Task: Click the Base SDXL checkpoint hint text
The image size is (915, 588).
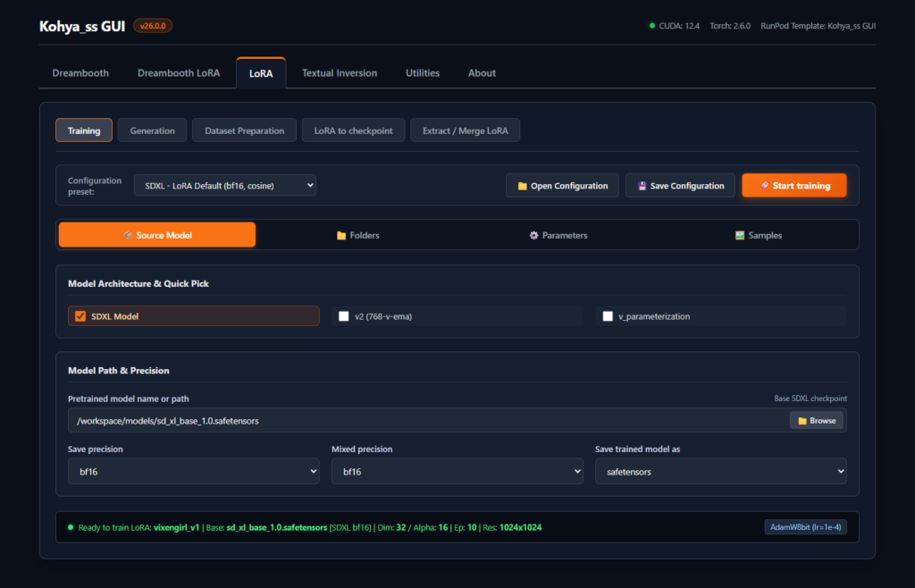Action: click(810, 399)
